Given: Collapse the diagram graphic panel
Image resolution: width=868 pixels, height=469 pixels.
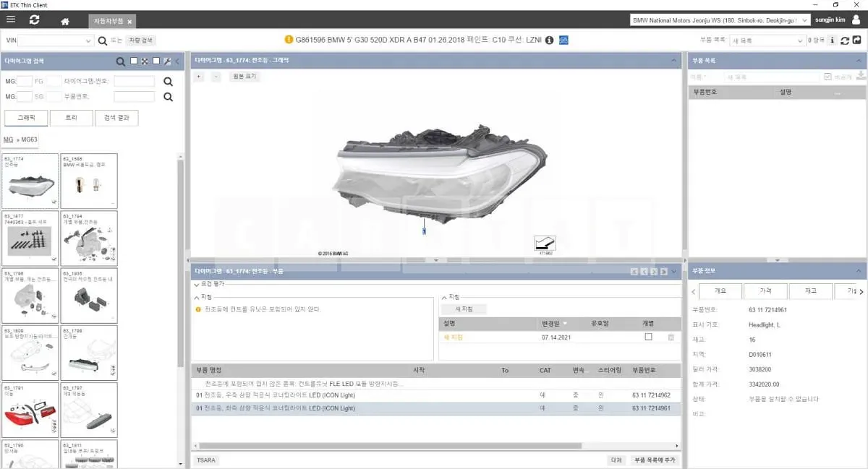Looking at the screenshot, I should [x=674, y=61].
